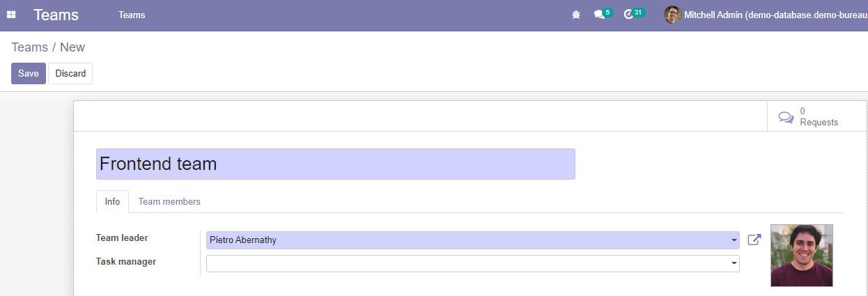Discard the new team changes

(70, 73)
